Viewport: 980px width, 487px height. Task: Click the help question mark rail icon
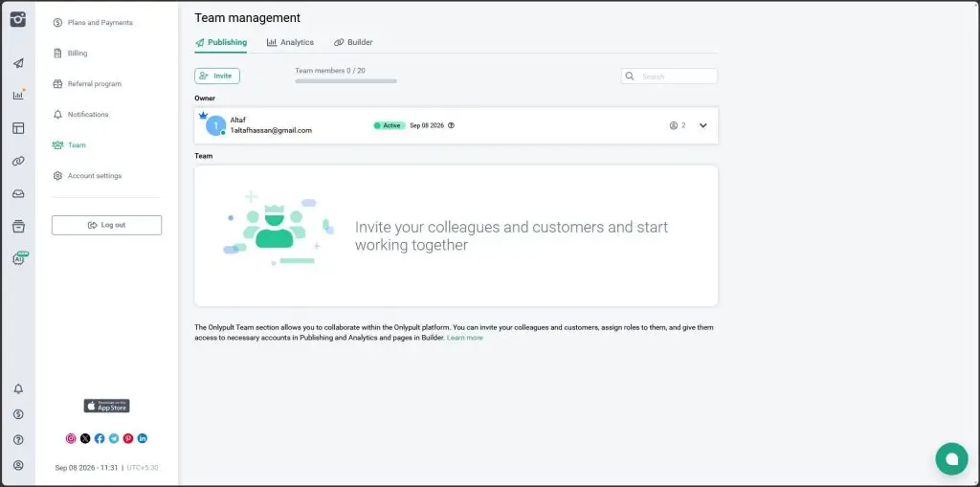[18, 440]
